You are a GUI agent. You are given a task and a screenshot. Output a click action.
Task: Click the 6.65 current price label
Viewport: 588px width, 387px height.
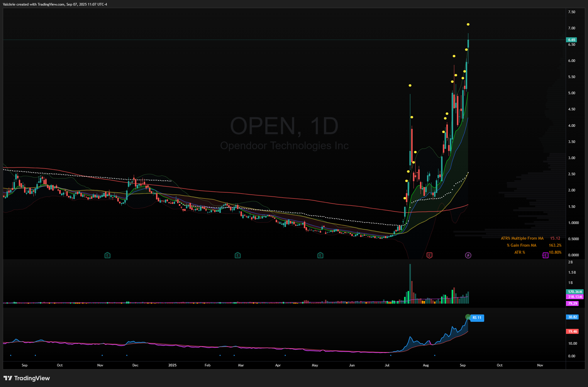click(571, 40)
